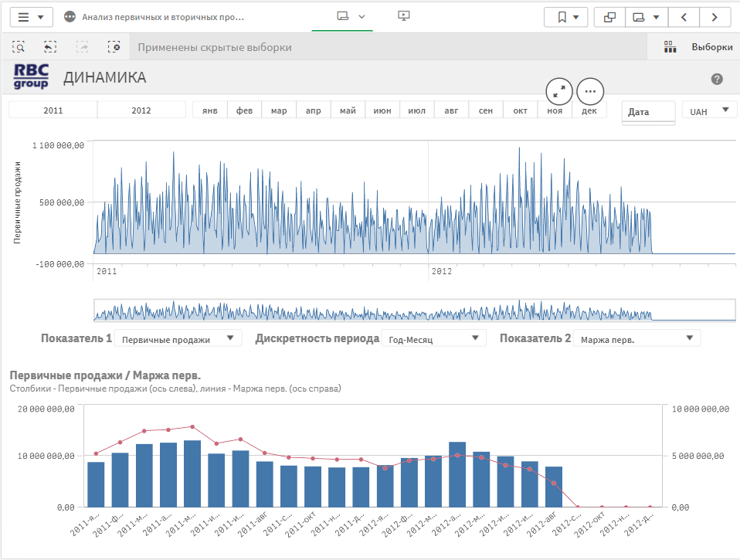Open the help question mark icon

[x=717, y=79]
